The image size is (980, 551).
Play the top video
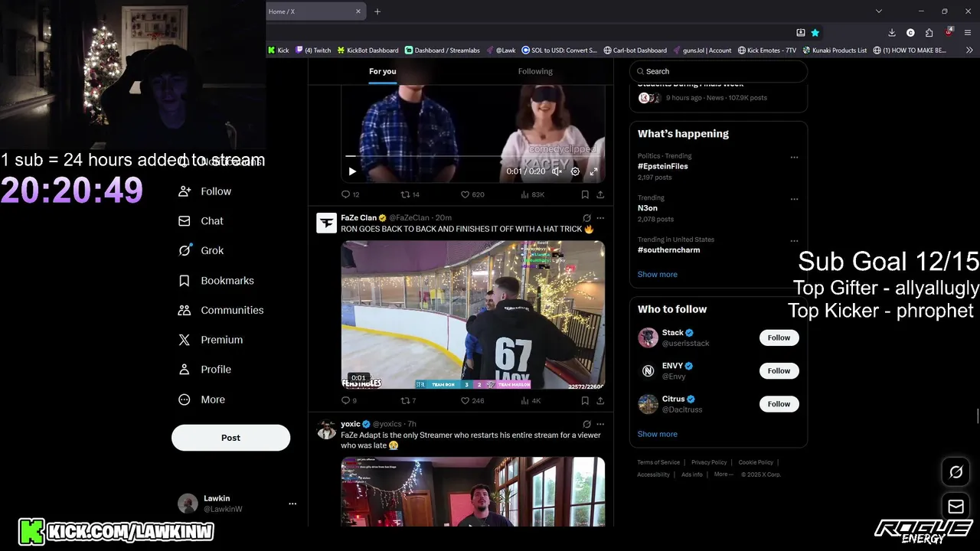click(x=351, y=171)
